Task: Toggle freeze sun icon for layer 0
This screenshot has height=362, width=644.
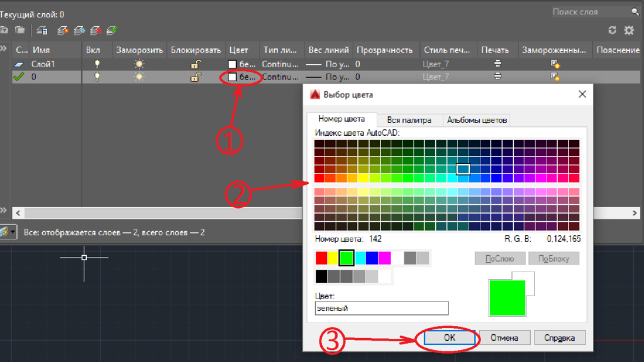Action: 138,77
